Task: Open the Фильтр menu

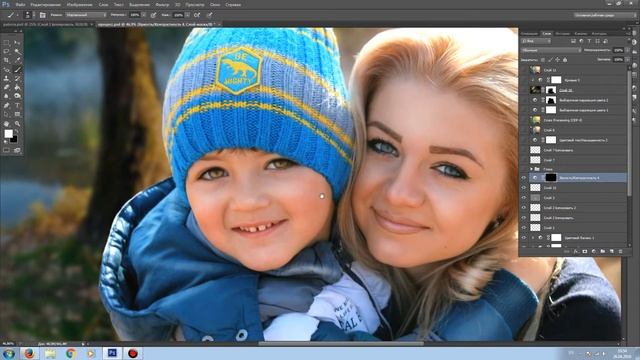Action: pyautogui.click(x=162, y=4)
